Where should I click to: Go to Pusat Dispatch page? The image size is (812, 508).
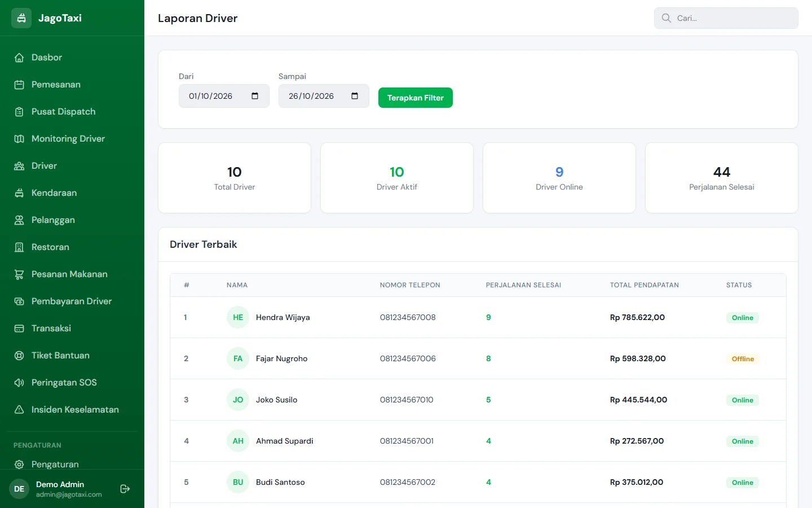point(72,112)
